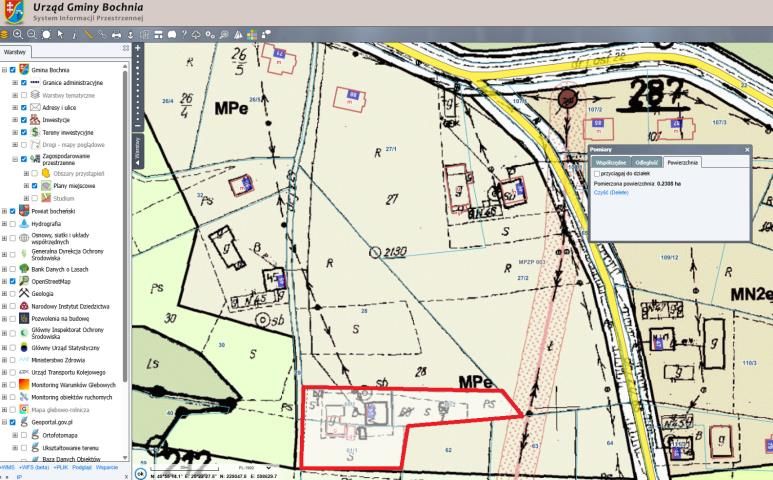Click the round ok button at map bottom
The width and height of the screenshot is (773, 480).
coord(141,474)
